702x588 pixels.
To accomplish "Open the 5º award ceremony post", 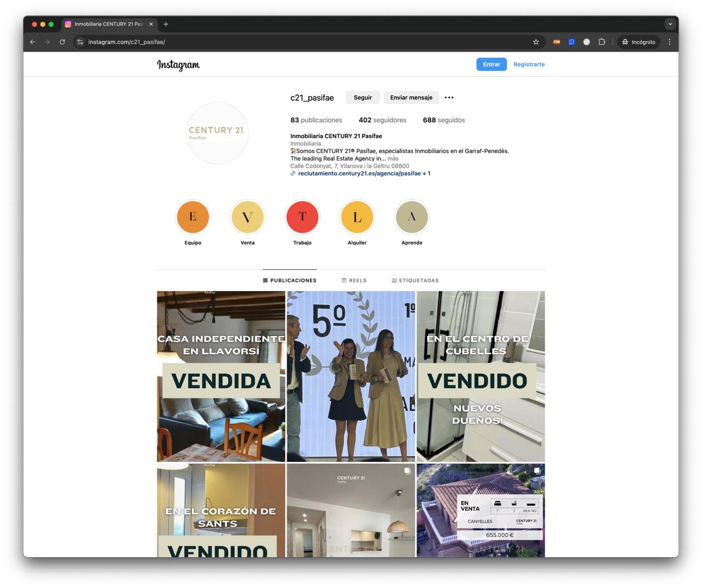I will coord(351,376).
